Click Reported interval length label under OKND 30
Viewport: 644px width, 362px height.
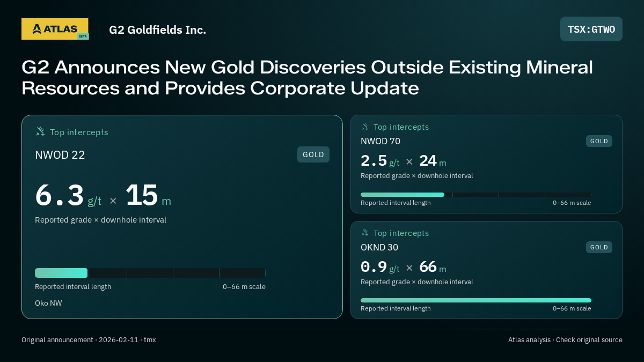pos(396,308)
